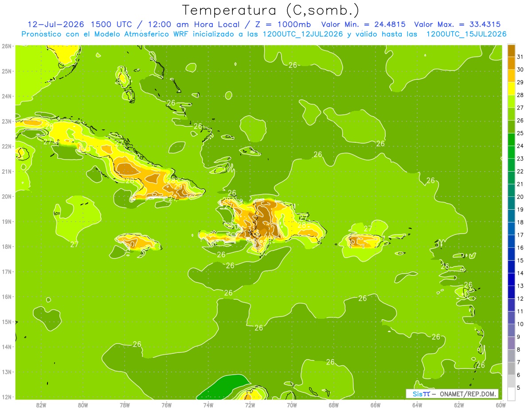532x411 pixels.
Task: Click the color legend value "13"
Action: pos(520,286)
